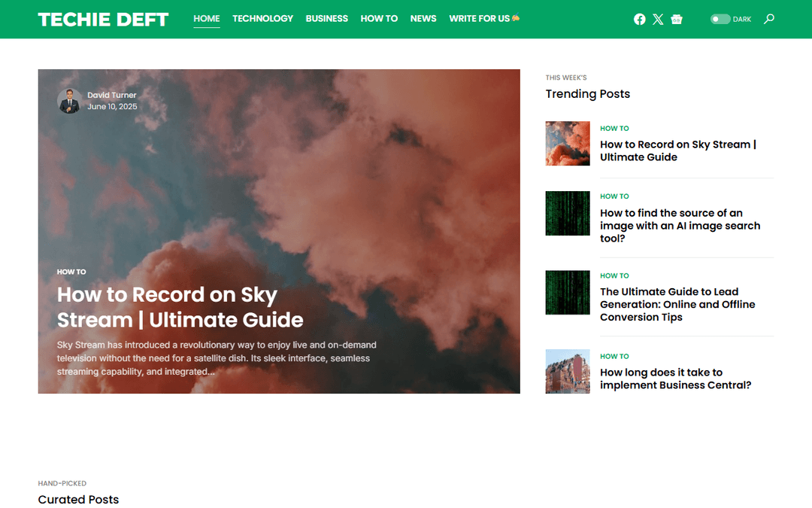Open trending post How to Record on Sky Stream

tap(678, 151)
